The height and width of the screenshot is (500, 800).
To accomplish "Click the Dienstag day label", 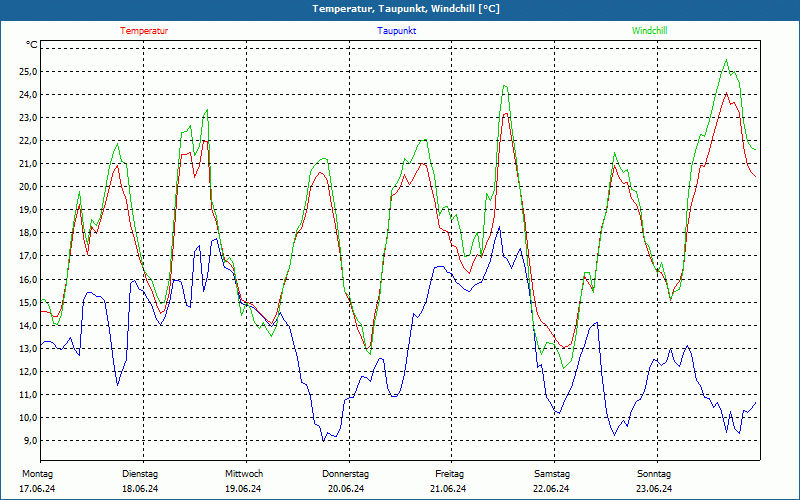I will 140,474.
